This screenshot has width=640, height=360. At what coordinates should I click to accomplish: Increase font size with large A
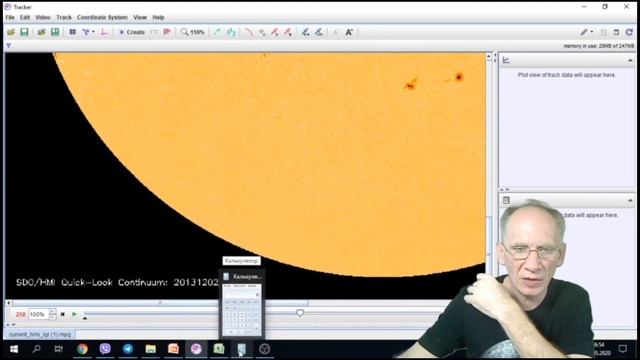(349, 32)
